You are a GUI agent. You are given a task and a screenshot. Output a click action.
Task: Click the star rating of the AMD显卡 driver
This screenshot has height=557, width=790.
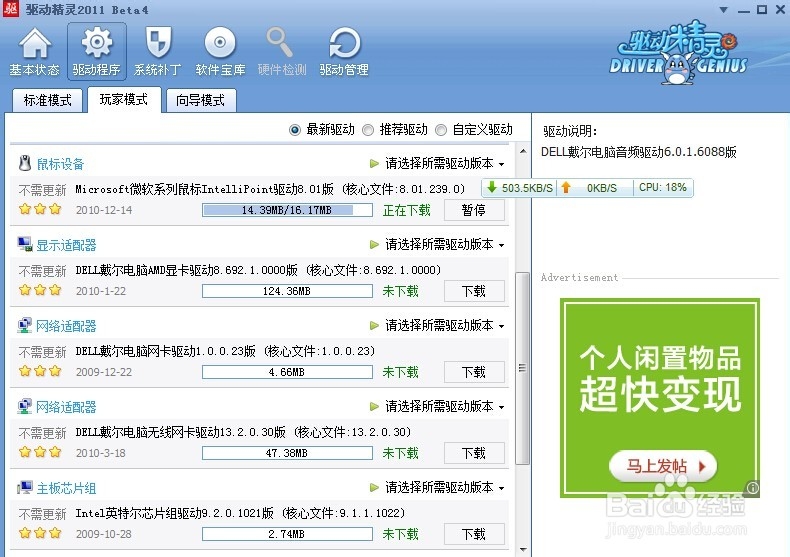[40, 290]
